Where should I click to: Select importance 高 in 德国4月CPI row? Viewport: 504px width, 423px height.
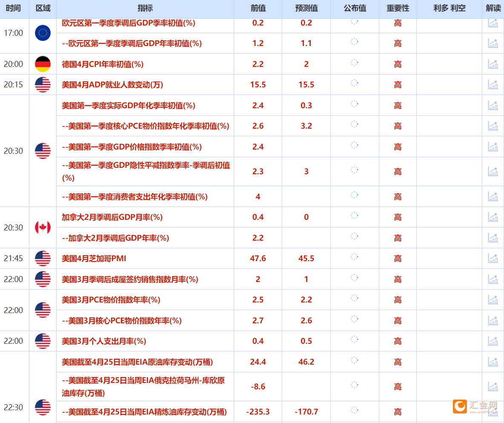(x=398, y=64)
